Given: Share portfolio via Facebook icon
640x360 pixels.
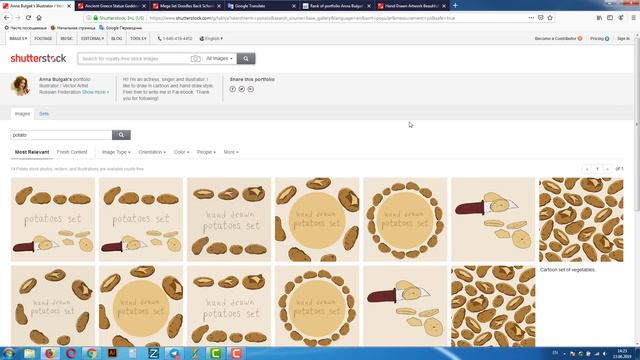Looking at the screenshot, I should point(232,89).
